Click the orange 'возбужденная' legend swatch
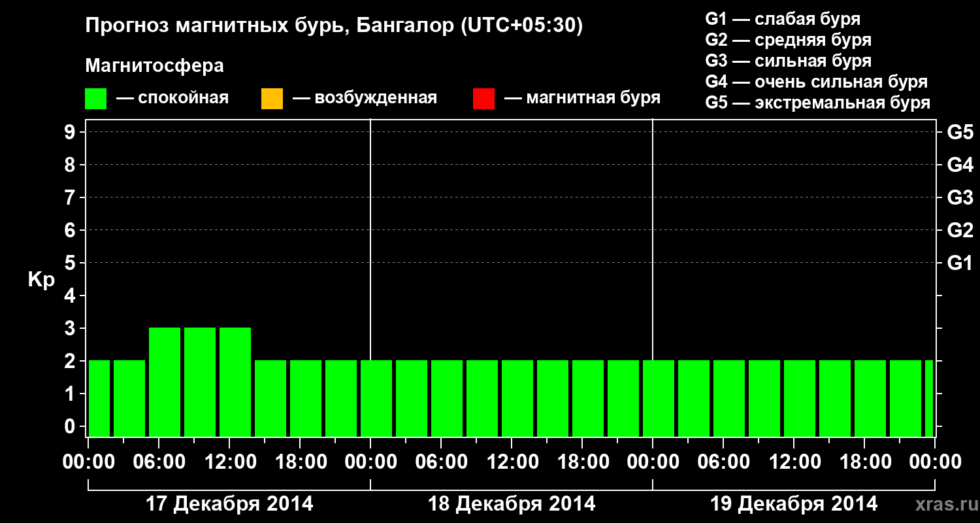 point(272,99)
